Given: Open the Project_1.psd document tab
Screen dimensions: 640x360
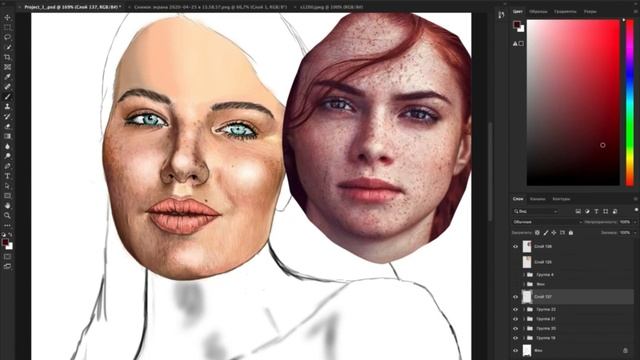Looking at the screenshot, I should click(x=73, y=7).
